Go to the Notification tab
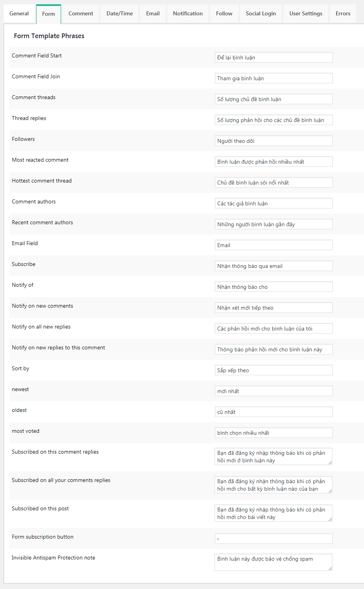 (x=188, y=14)
